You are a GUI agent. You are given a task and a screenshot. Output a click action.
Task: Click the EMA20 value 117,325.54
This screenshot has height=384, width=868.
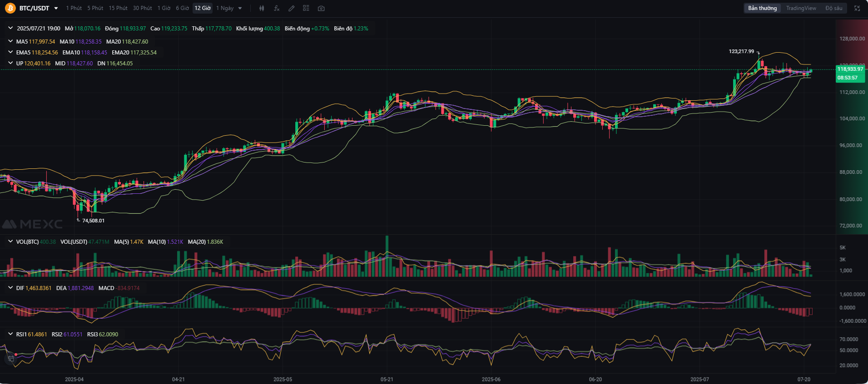click(144, 52)
